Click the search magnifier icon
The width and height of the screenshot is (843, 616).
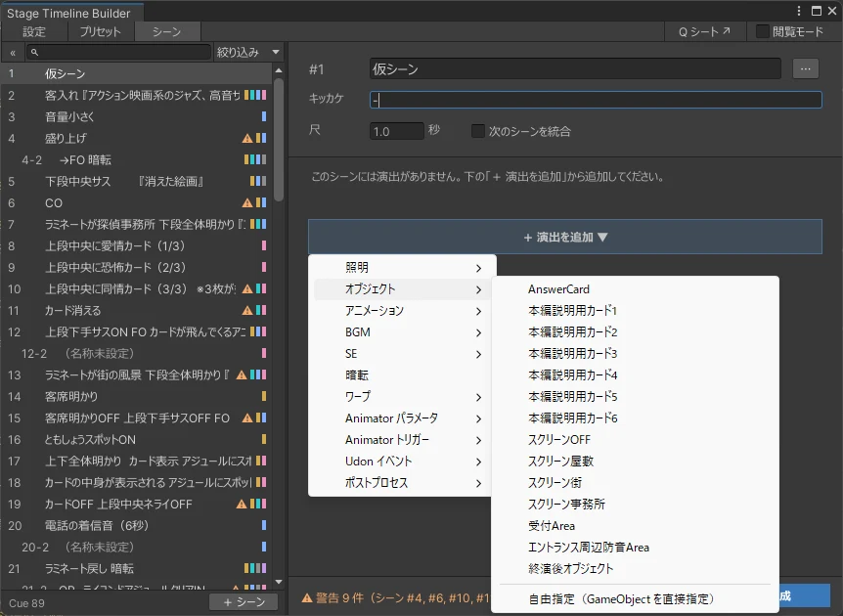[x=34, y=52]
